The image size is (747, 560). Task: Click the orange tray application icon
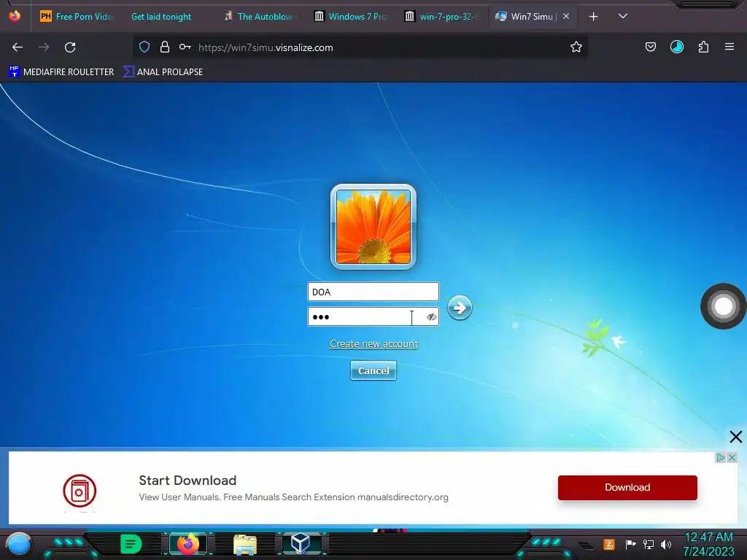609,545
